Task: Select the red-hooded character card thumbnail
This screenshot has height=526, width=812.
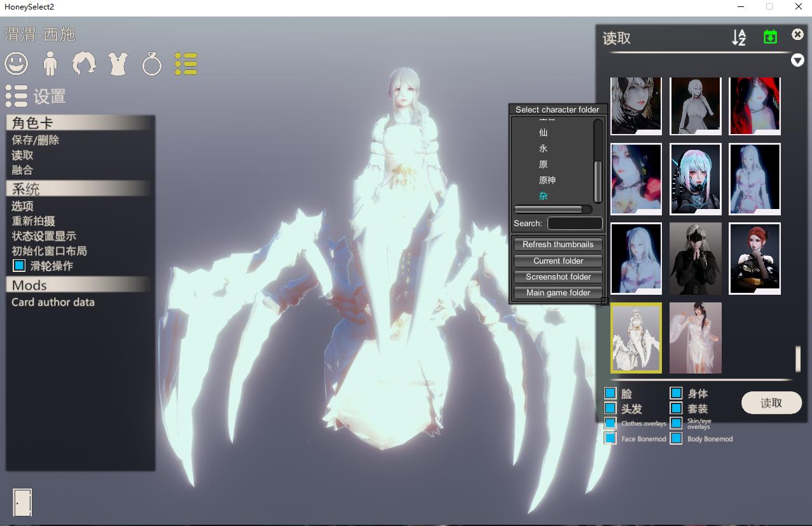Action: pyautogui.click(x=755, y=106)
